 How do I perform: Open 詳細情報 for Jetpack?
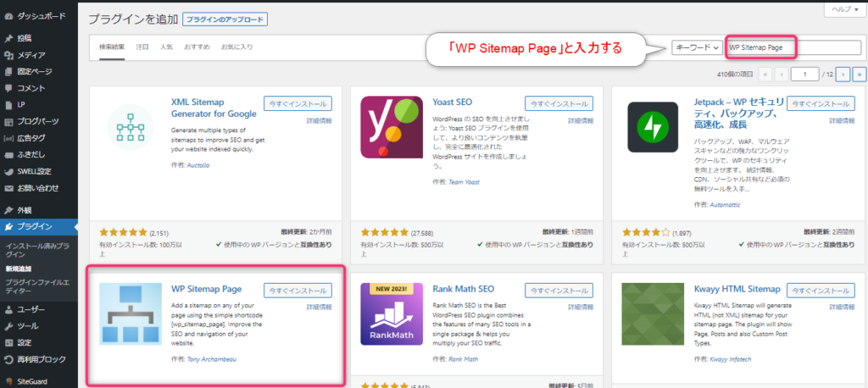[x=842, y=120]
